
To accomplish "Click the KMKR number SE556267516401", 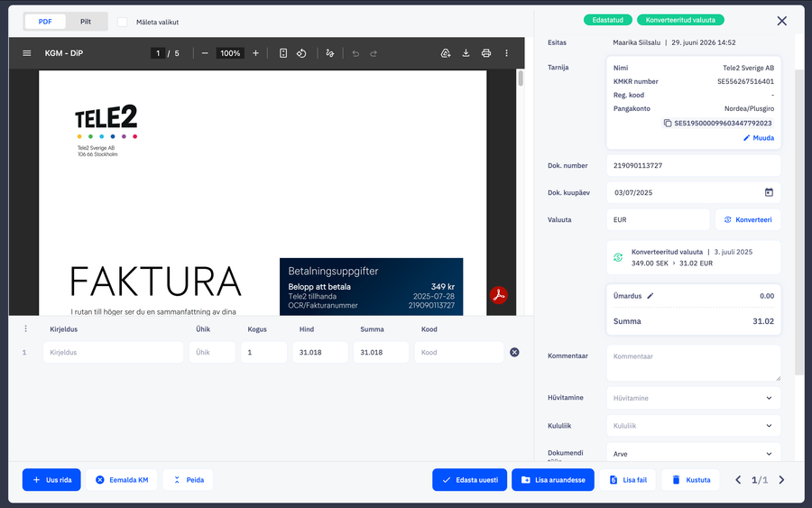I will [745, 81].
